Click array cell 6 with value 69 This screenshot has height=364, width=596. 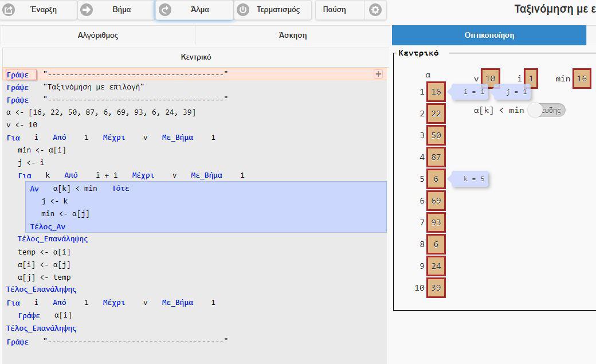click(x=436, y=201)
